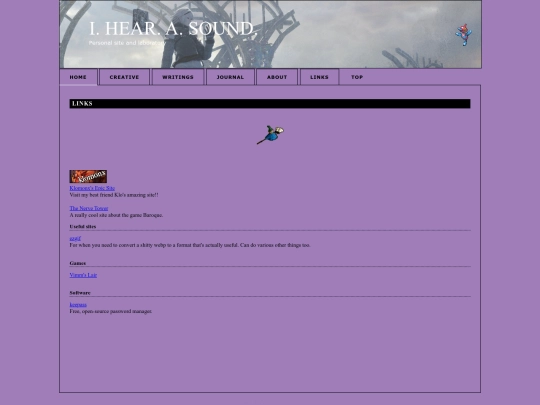Click text 'A really cool site about the game Baroque.'
Viewport: 540px width, 405px height.
(x=116, y=215)
